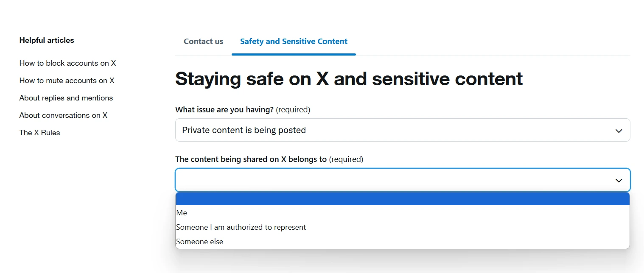
Task: Switch to the Contact us tab
Action: tap(203, 42)
